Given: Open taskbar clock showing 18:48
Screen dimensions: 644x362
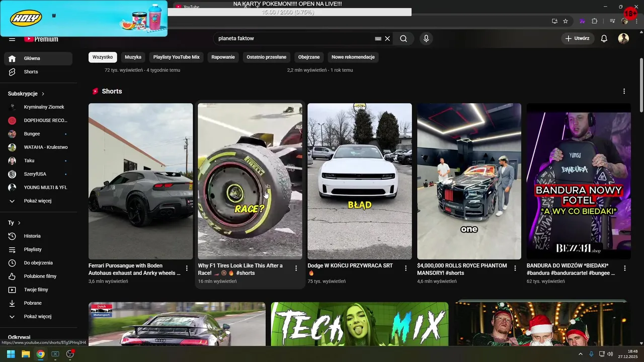Looking at the screenshot, I should [x=628, y=354].
